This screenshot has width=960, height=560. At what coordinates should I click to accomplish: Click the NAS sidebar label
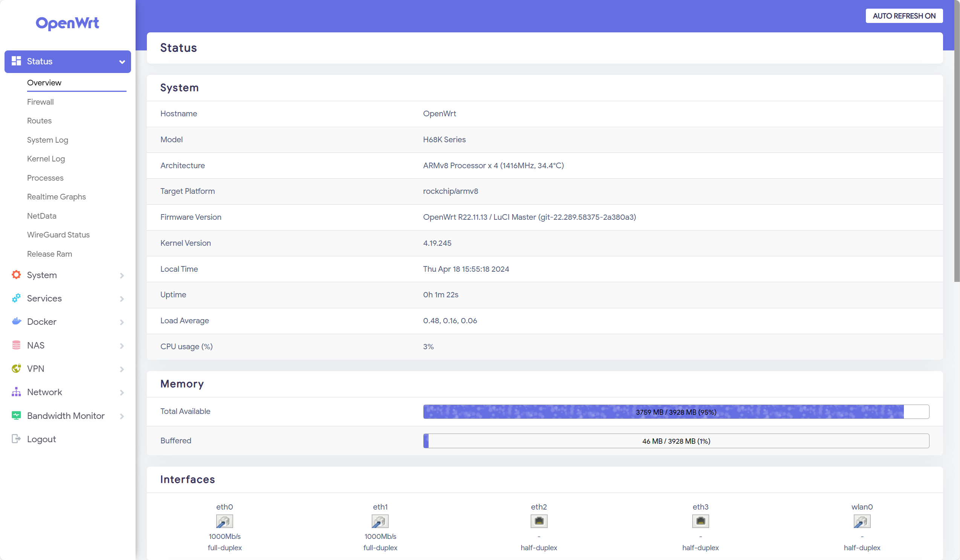pos(36,345)
